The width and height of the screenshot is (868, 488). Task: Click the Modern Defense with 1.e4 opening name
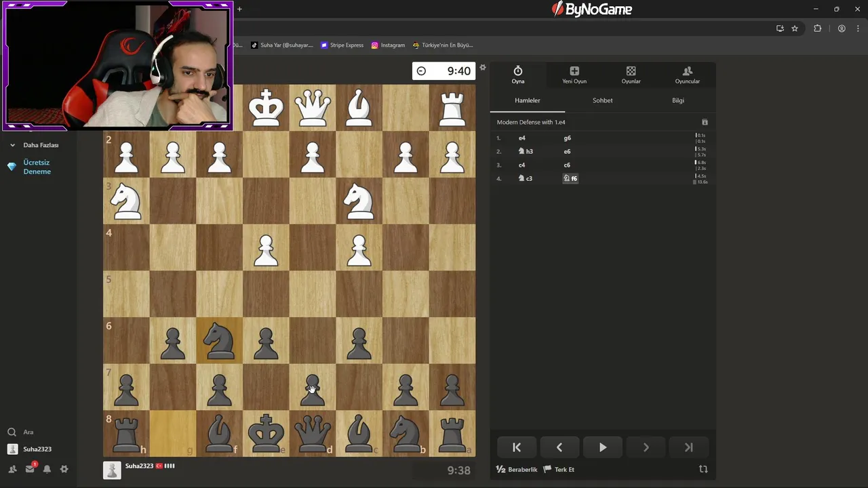531,122
